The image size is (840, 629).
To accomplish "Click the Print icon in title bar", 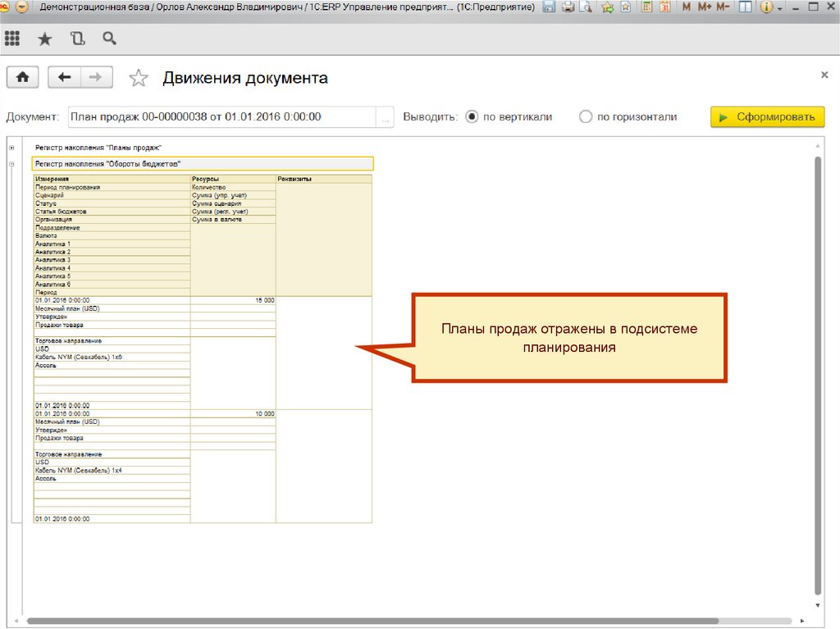I will coord(568,7).
